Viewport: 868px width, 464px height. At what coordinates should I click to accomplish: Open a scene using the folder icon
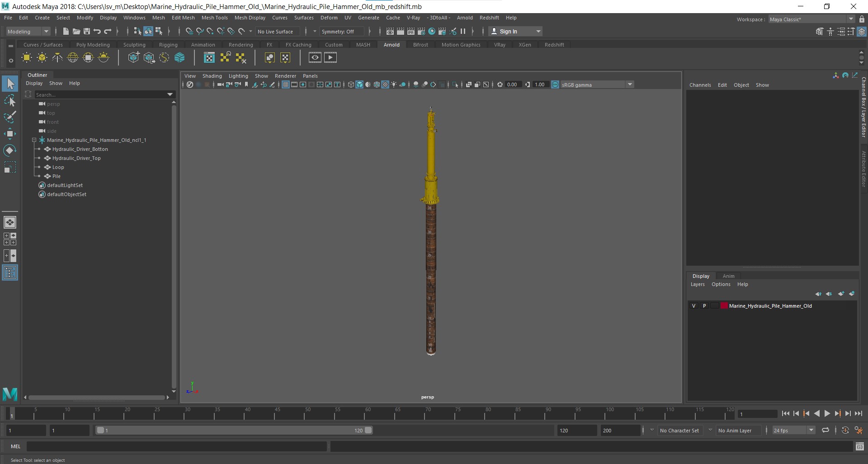click(x=76, y=31)
